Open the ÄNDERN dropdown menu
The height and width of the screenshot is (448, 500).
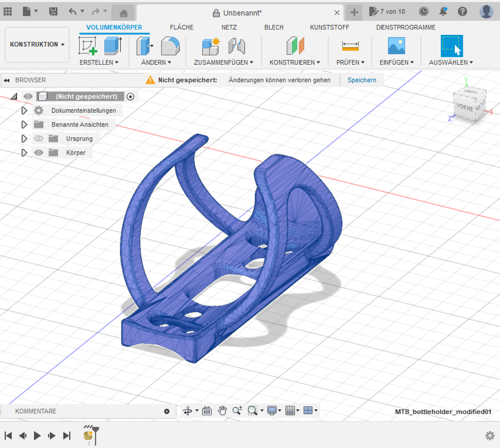click(x=156, y=62)
